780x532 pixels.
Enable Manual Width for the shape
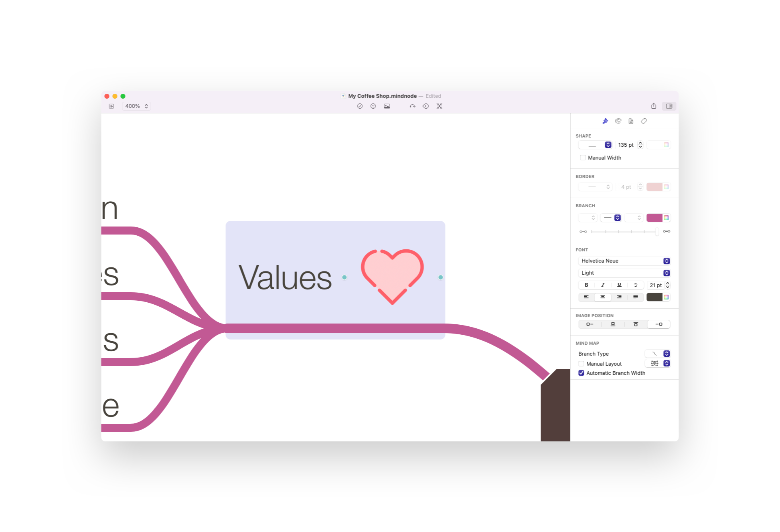[x=583, y=158]
